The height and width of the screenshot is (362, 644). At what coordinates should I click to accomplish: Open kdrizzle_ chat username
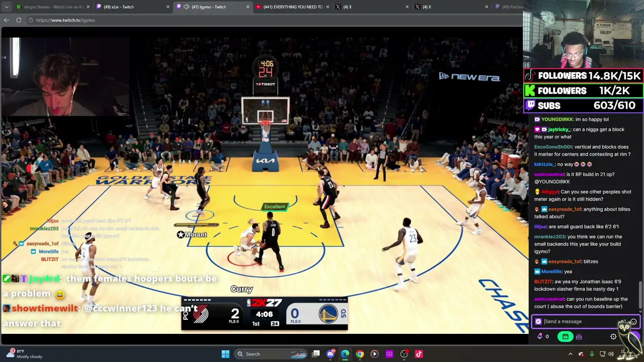click(x=544, y=164)
